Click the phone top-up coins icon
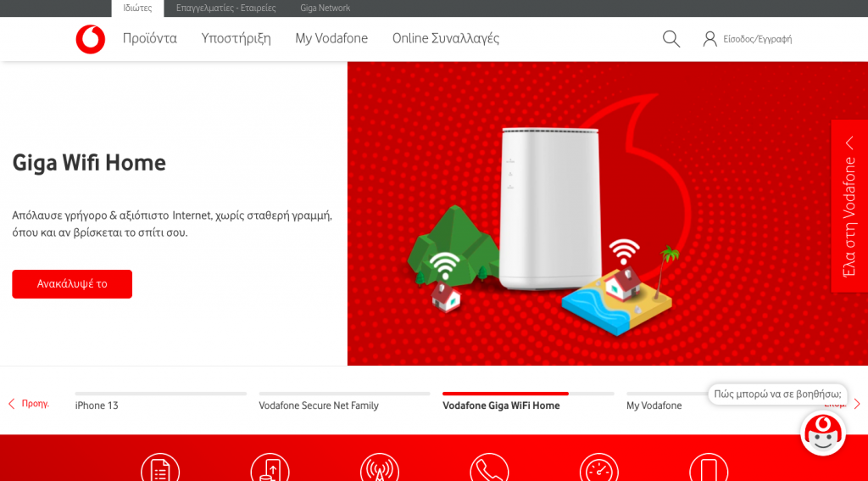868x481 pixels. coord(270,467)
